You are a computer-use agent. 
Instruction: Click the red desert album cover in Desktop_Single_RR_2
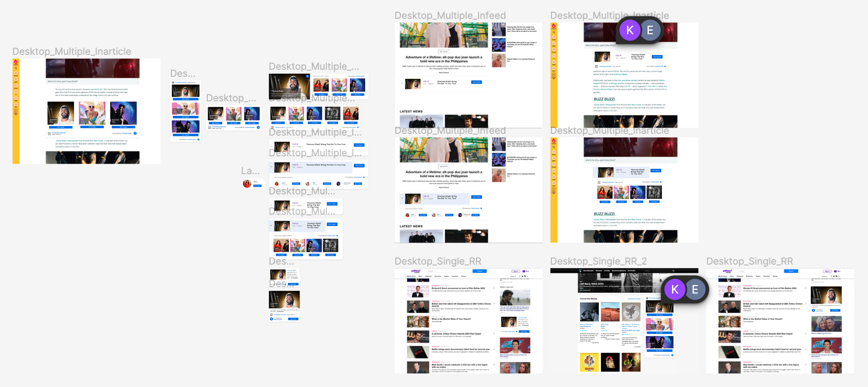(610, 312)
